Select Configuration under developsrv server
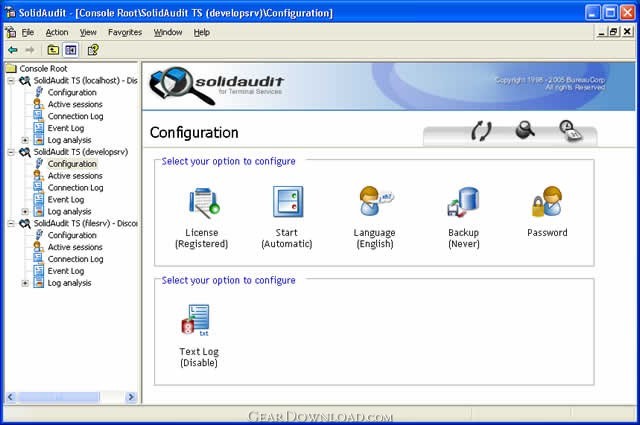The image size is (640, 425). tap(72, 164)
